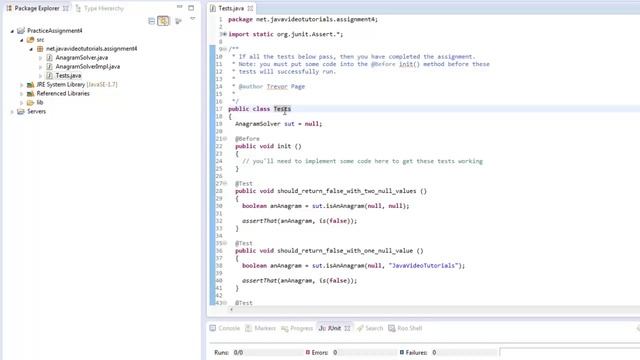Expand AnagramSolverImpl.java tree arrow

[40, 67]
